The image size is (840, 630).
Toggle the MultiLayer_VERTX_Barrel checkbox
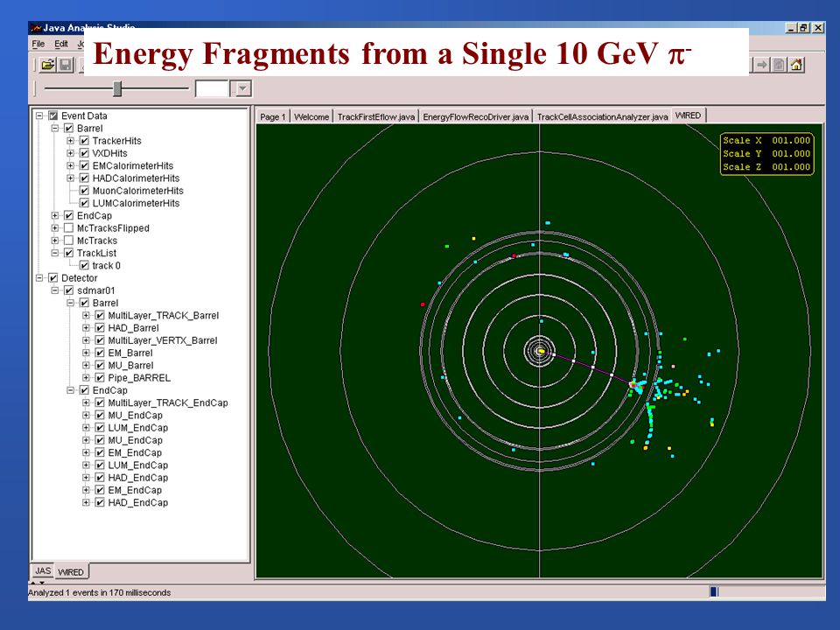tap(100, 340)
